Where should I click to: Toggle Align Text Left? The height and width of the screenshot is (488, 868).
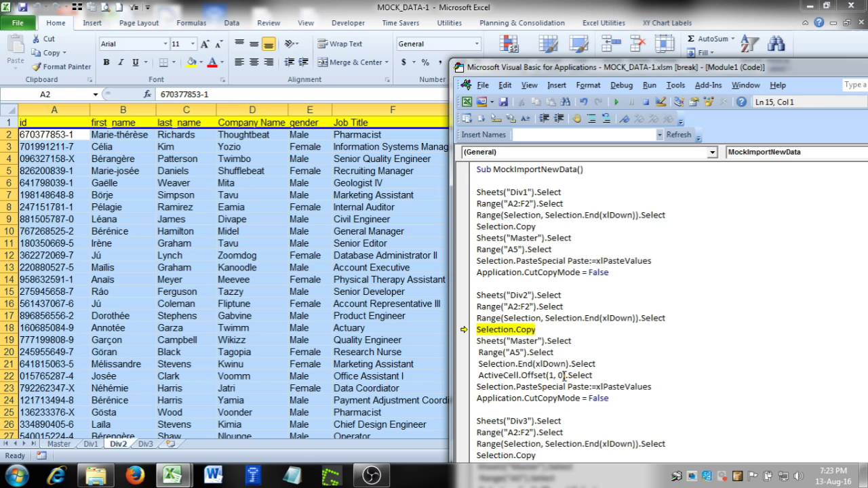point(239,62)
